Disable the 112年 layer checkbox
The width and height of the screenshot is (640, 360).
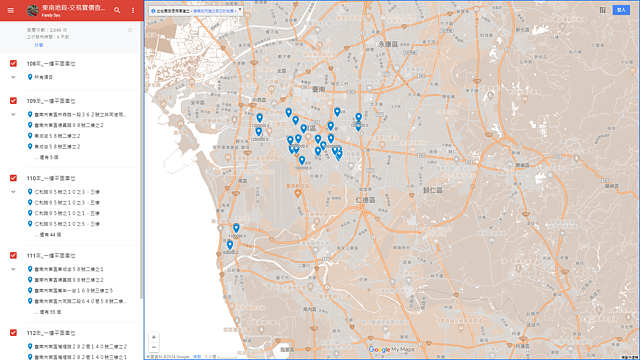[x=13, y=333]
